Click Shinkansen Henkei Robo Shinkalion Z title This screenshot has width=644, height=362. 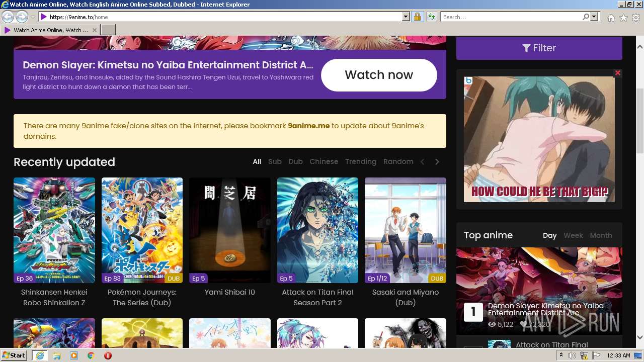(x=54, y=297)
